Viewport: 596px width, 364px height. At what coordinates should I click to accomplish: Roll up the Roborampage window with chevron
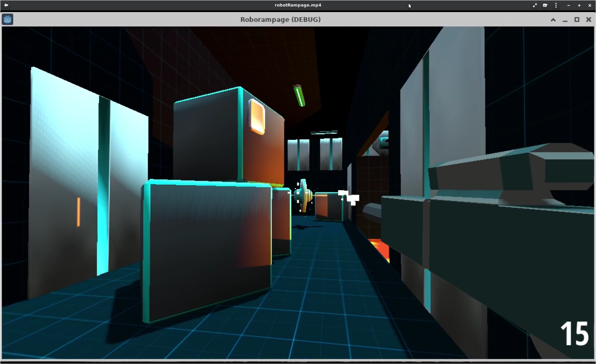pyautogui.click(x=553, y=20)
